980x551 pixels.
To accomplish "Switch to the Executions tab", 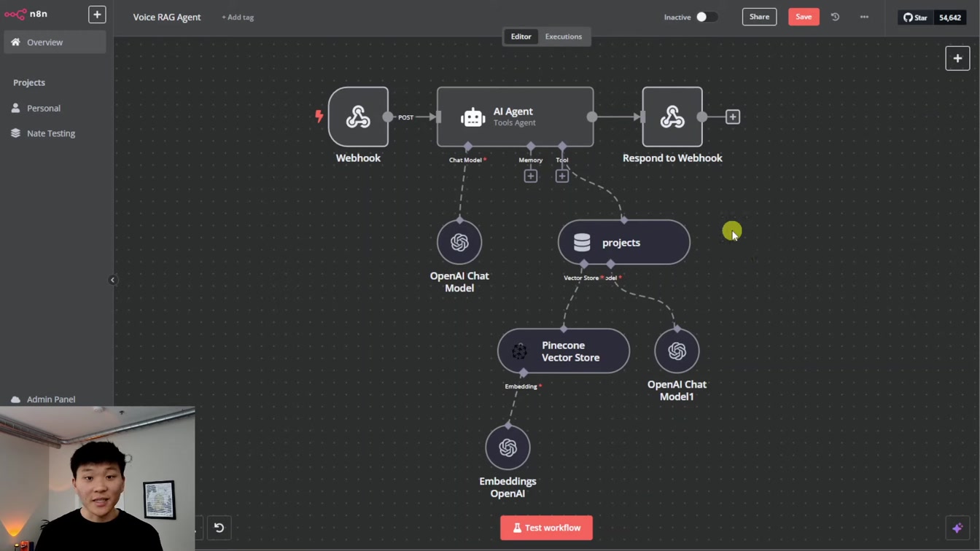I will pyautogui.click(x=564, y=36).
